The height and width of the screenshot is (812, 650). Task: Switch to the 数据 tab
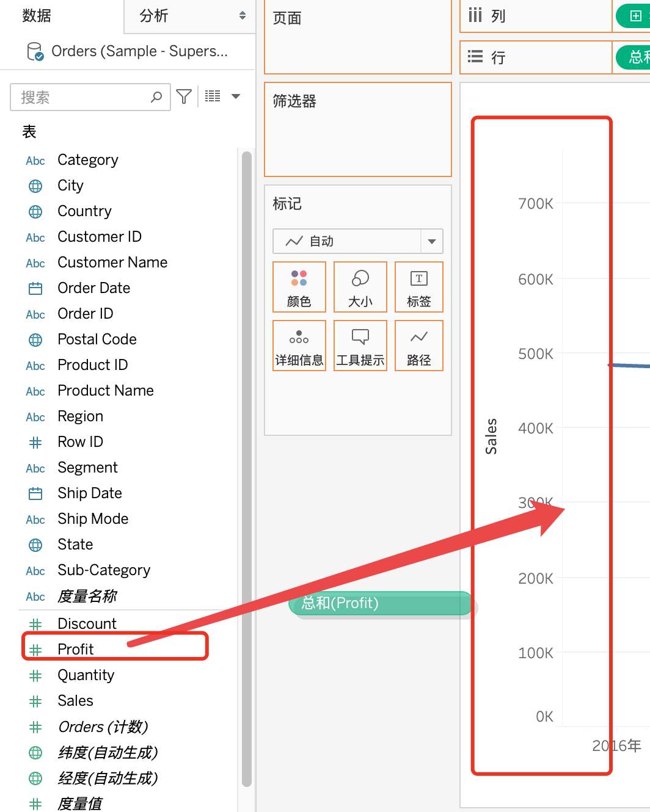(x=37, y=16)
